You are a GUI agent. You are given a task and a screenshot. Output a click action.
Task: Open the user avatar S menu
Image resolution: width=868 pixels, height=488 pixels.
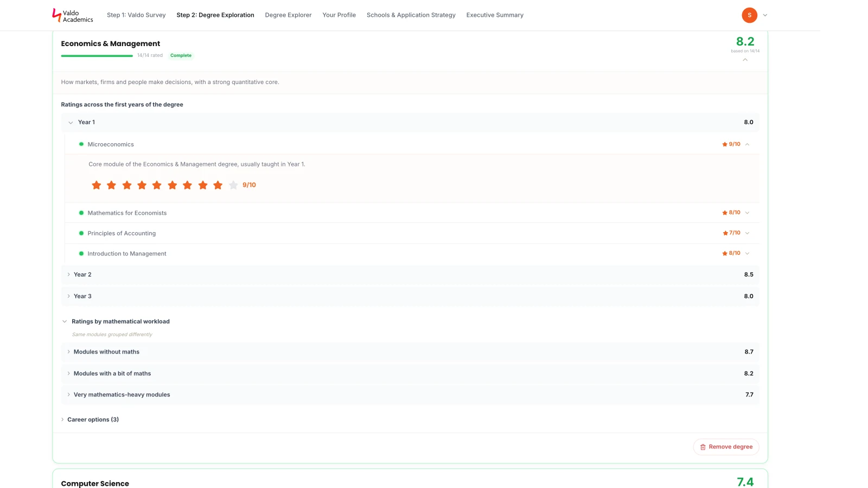coord(749,15)
